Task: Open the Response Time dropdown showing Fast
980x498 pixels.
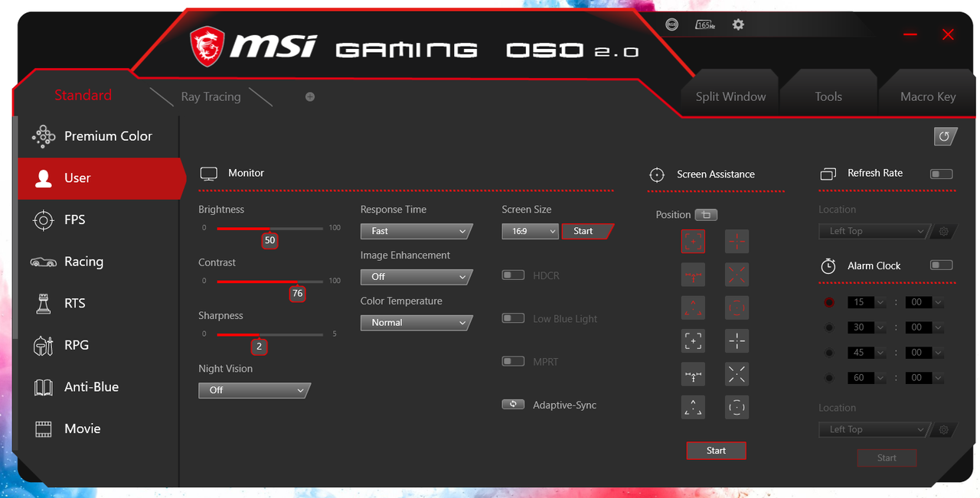Action: click(416, 231)
